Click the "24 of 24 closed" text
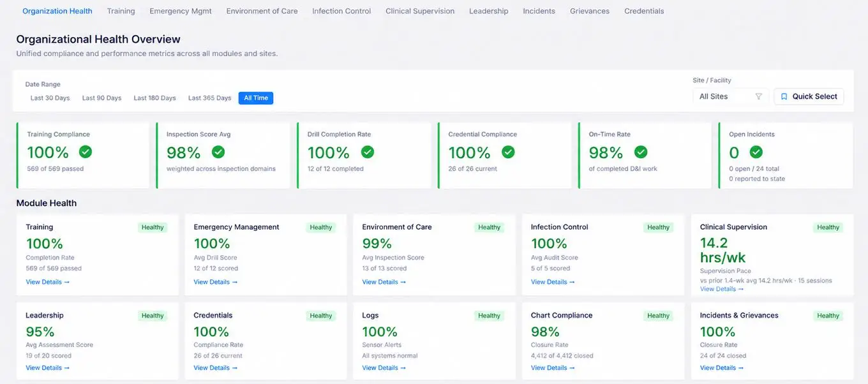 [x=723, y=356]
